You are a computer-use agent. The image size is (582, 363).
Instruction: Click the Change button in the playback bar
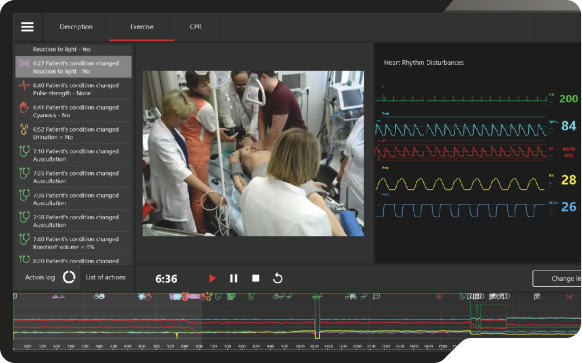[x=557, y=278]
